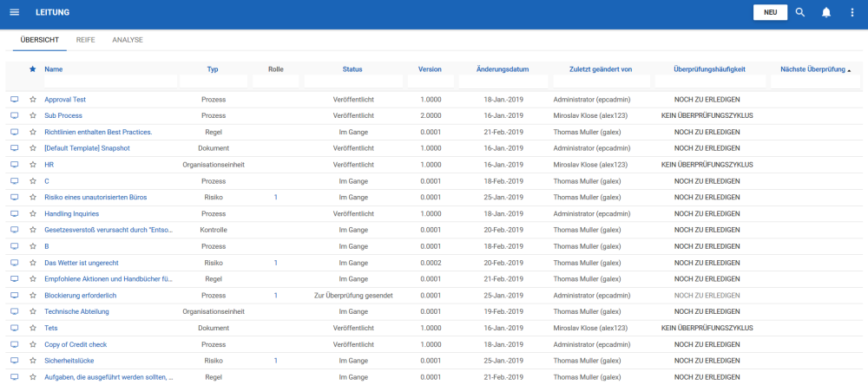Toggle the favorite star for Handling Inquiries
The height and width of the screenshot is (385, 868).
tap(33, 213)
